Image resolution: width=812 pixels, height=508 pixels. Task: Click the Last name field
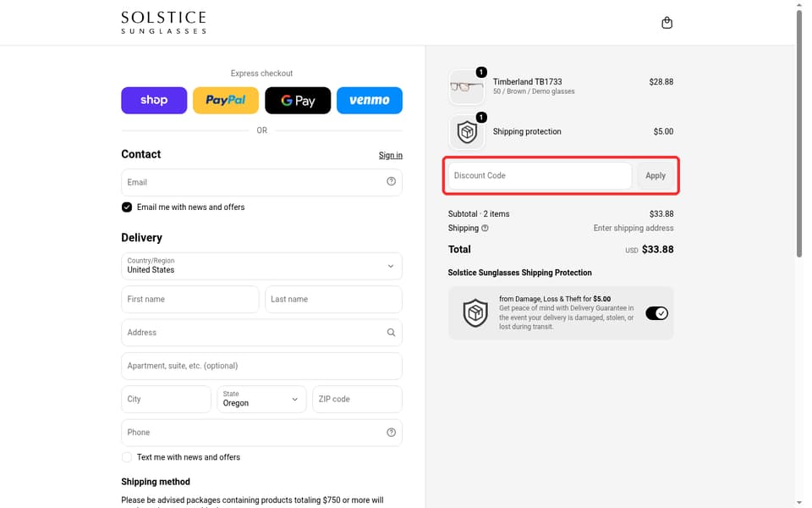point(333,299)
